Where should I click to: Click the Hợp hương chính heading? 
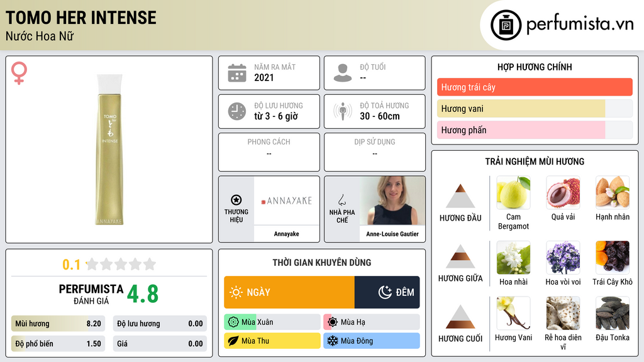click(535, 67)
